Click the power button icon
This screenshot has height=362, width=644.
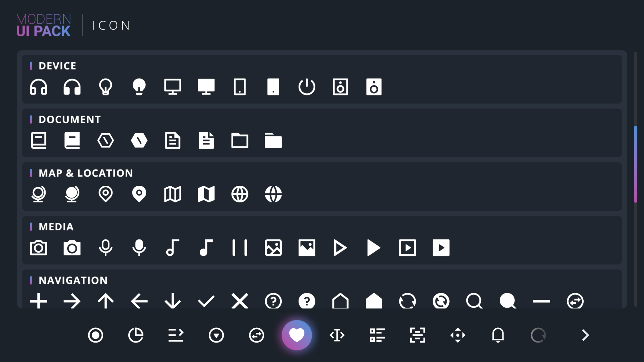tap(307, 87)
